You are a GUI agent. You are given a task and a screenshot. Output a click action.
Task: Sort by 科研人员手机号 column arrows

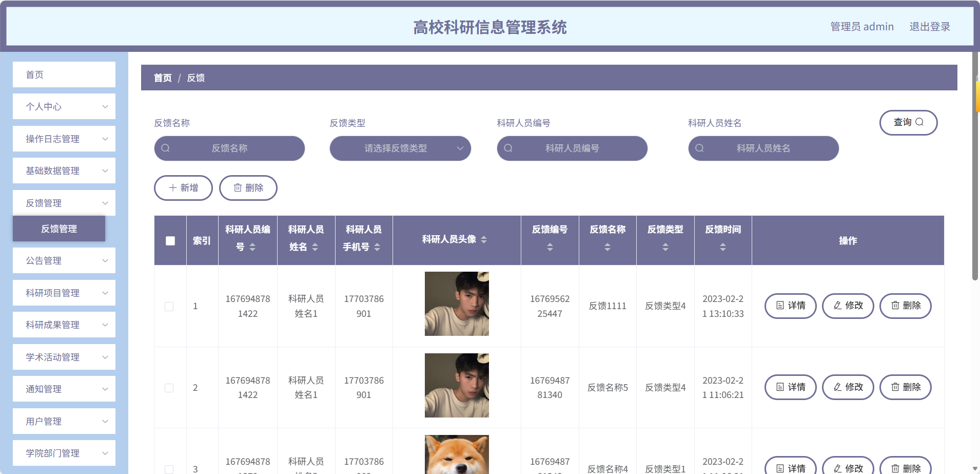[x=377, y=248]
